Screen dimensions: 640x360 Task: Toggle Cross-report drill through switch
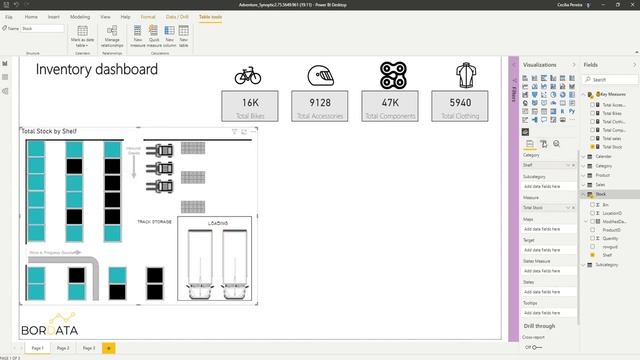[x=536, y=347]
